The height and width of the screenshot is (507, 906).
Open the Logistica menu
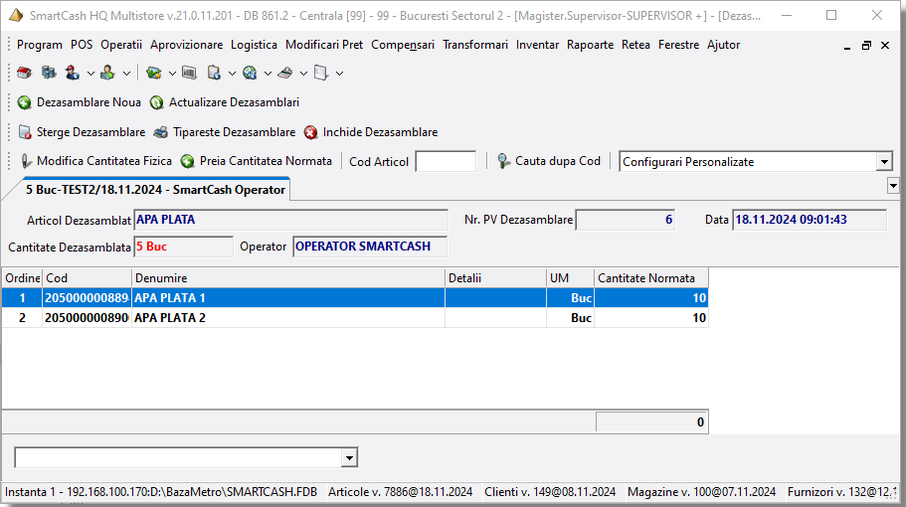pos(254,45)
